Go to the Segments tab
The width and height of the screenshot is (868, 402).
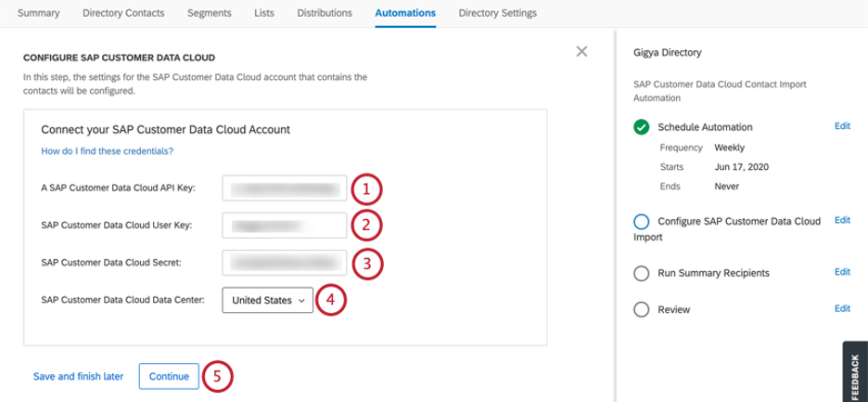(x=210, y=13)
